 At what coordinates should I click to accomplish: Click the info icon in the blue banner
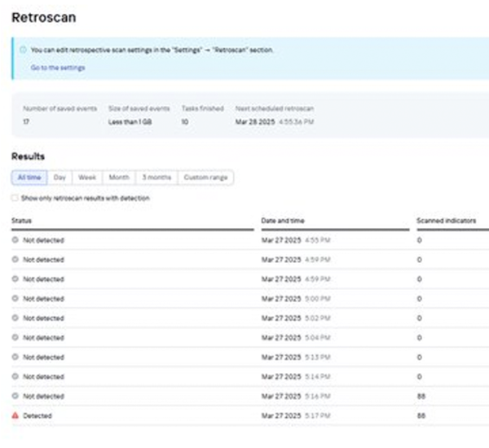(x=23, y=50)
